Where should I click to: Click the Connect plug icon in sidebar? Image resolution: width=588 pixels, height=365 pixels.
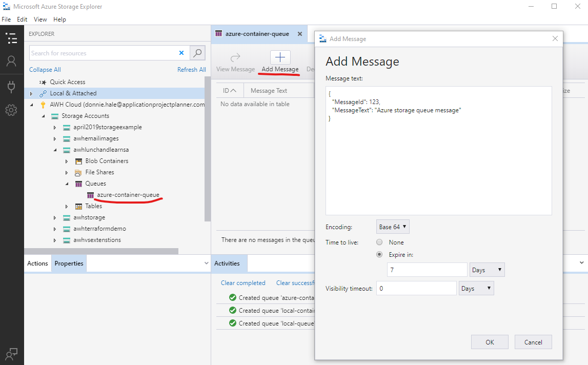(11, 87)
